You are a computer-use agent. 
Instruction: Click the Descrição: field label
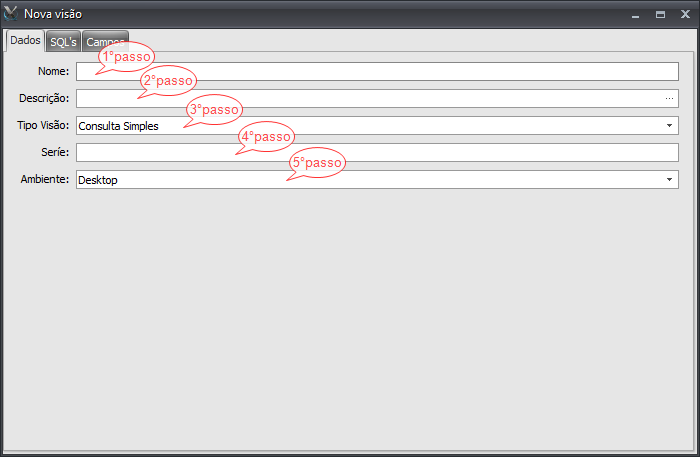tap(44, 98)
